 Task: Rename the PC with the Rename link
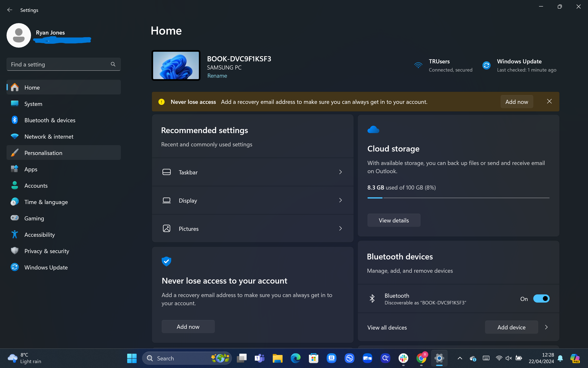217,76
